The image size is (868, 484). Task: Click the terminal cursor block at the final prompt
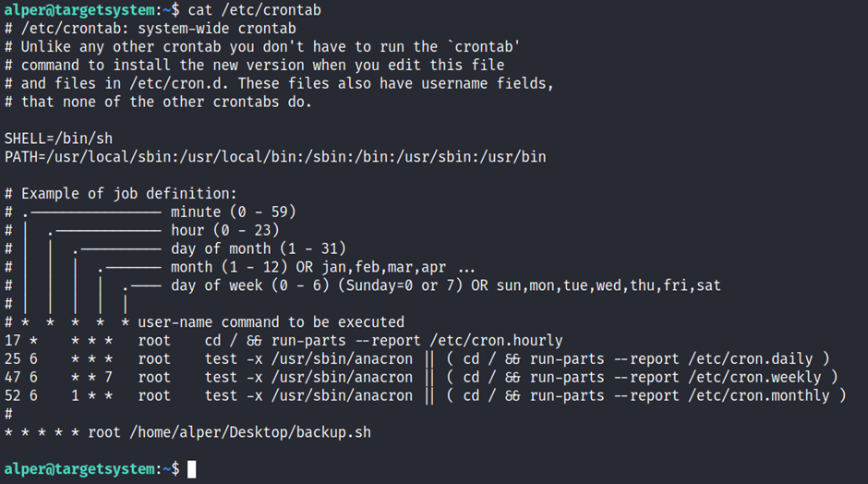(191, 469)
